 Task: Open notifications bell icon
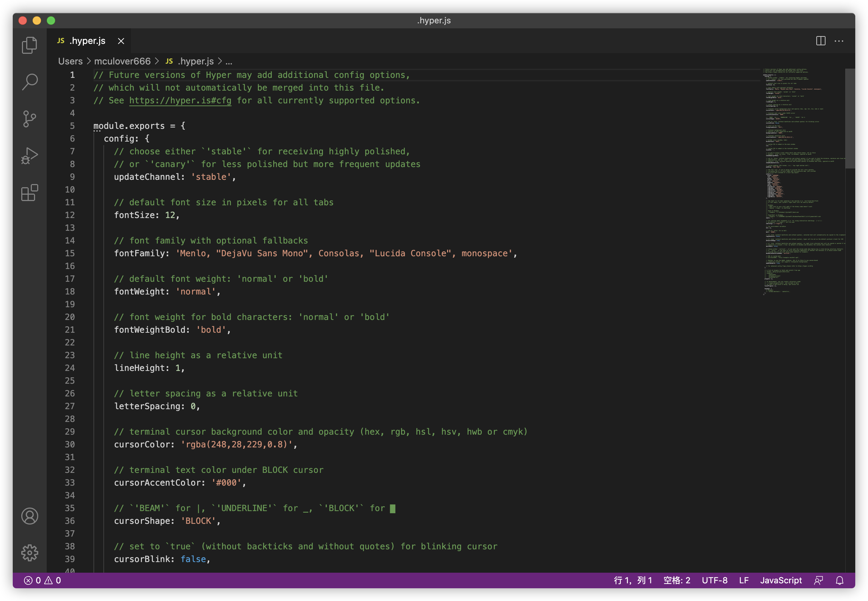tap(839, 580)
